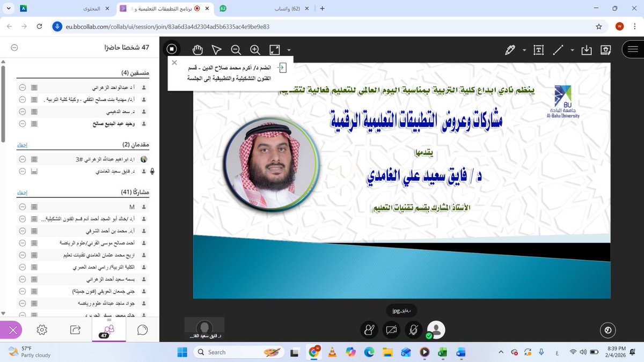Image resolution: width=644 pixels, height=362 pixels.
Task: Select attendee جنى جمعان العويفي
Action: click(x=105, y=291)
